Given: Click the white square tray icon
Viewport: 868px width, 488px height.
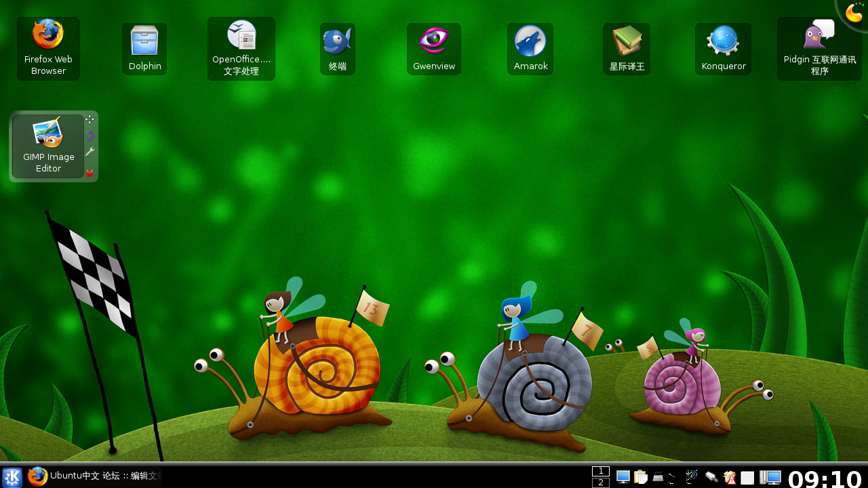Looking at the screenshot, I should pos(747,478).
